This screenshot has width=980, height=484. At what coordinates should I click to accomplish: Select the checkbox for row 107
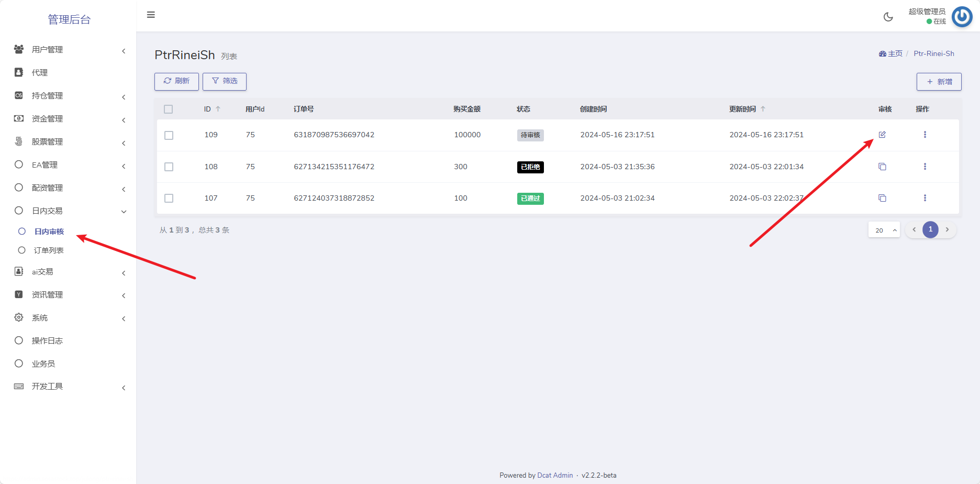click(169, 198)
